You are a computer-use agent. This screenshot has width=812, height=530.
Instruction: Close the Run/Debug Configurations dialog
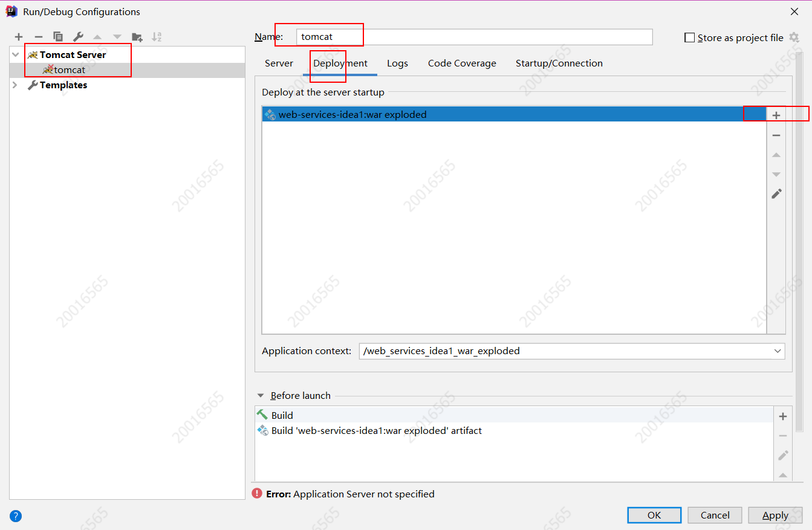click(x=794, y=11)
